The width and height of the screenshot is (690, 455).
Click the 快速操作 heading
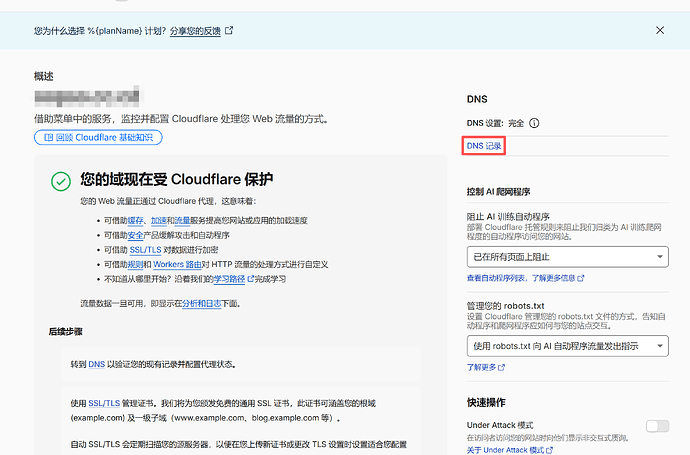pos(486,402)
